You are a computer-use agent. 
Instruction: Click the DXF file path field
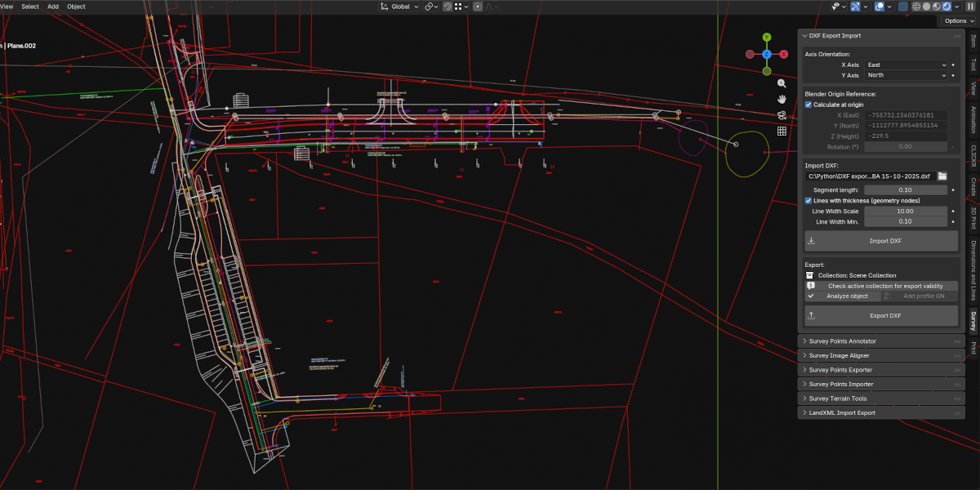pos(870,176)
